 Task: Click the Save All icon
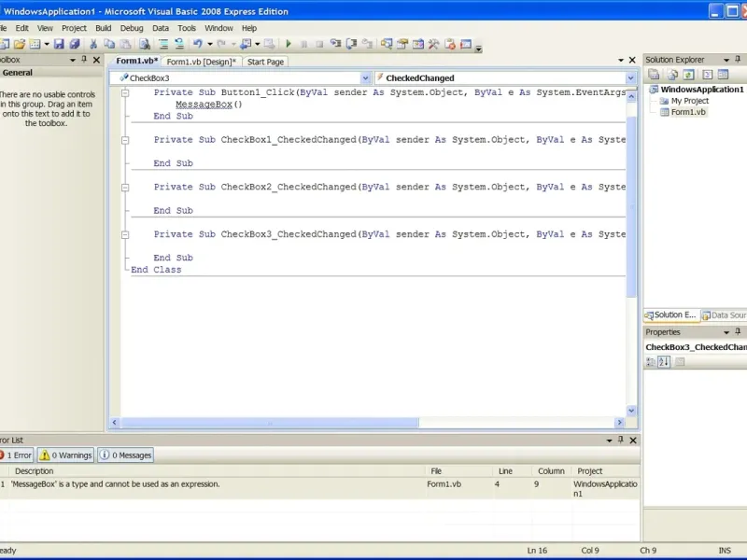[x=75, y=44]
